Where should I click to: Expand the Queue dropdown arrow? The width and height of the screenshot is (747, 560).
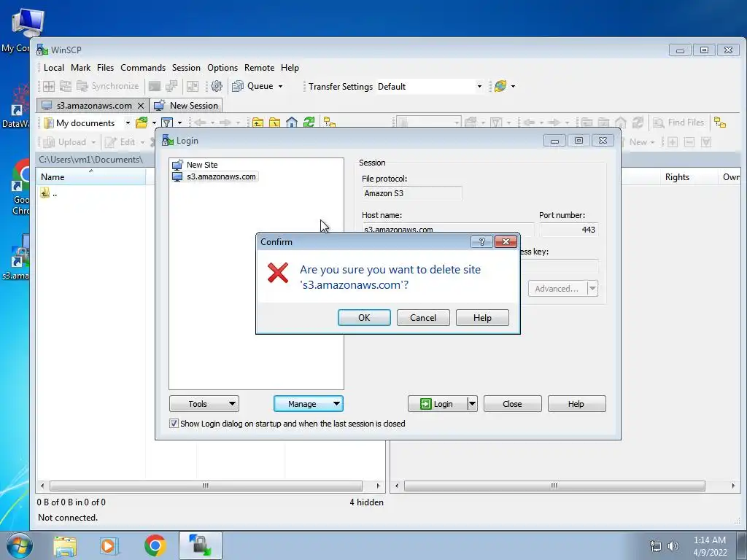pyautogui.click(x=280, y=86)
